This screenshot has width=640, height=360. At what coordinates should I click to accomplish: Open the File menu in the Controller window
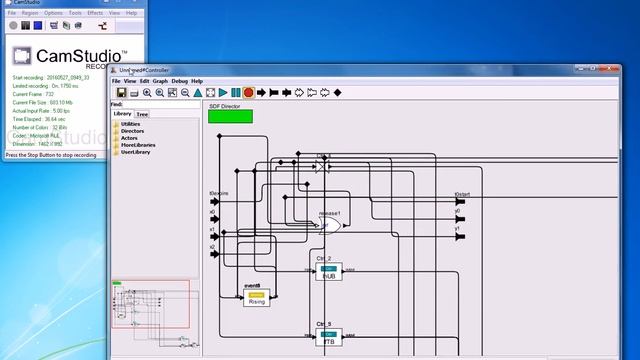coord(116,81)
